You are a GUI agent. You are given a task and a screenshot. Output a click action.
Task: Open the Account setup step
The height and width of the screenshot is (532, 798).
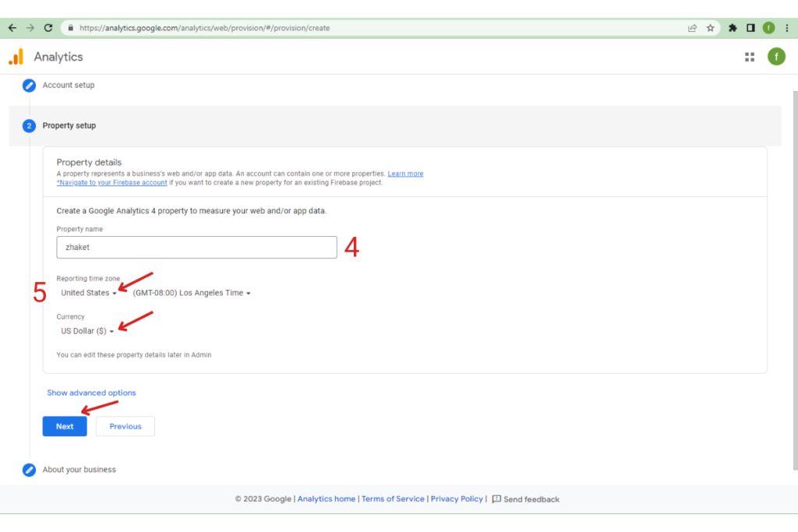pyautogui.click(x=69, y=85)
